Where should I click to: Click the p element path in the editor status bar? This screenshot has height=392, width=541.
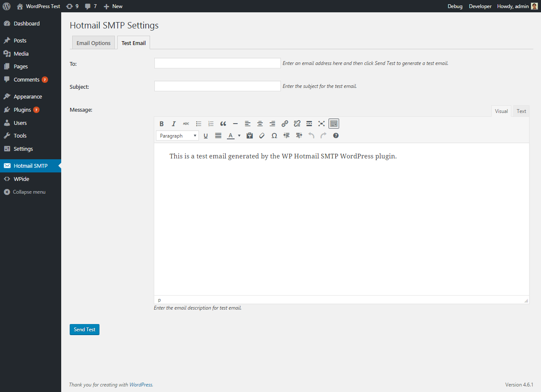click(x=159, y=300)
